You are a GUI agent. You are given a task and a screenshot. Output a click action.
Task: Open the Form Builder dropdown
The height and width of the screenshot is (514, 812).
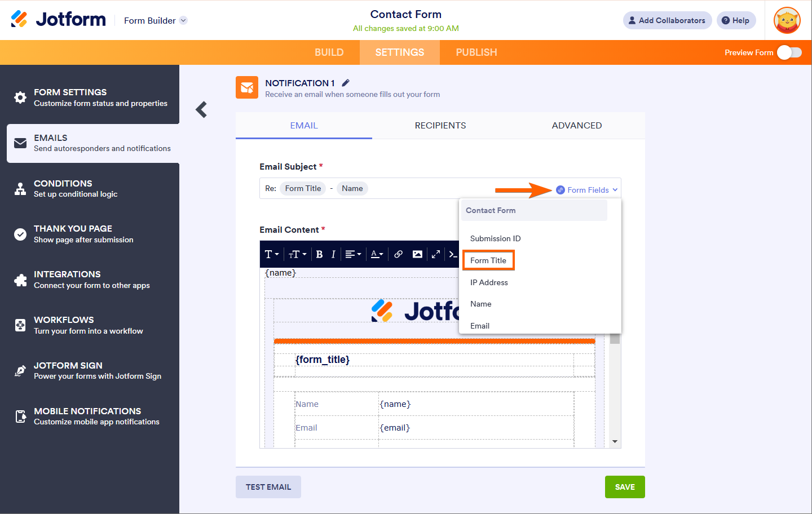point(156,20)
